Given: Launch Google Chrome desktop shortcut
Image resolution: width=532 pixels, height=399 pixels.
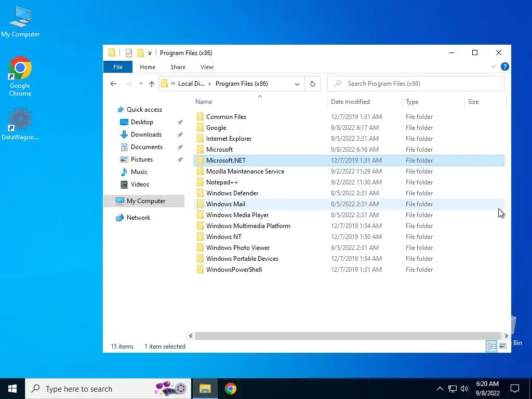Looking at the screenshot, I should pyautogui.click(x=20, y=77).
